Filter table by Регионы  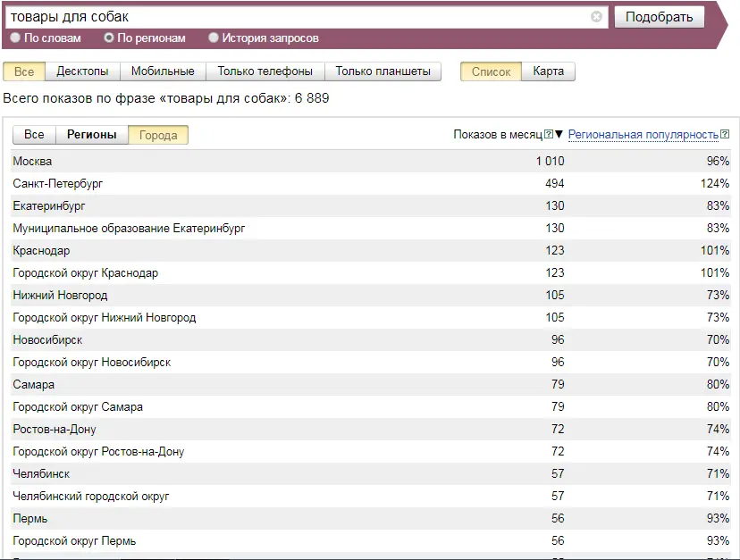[91, 135]
